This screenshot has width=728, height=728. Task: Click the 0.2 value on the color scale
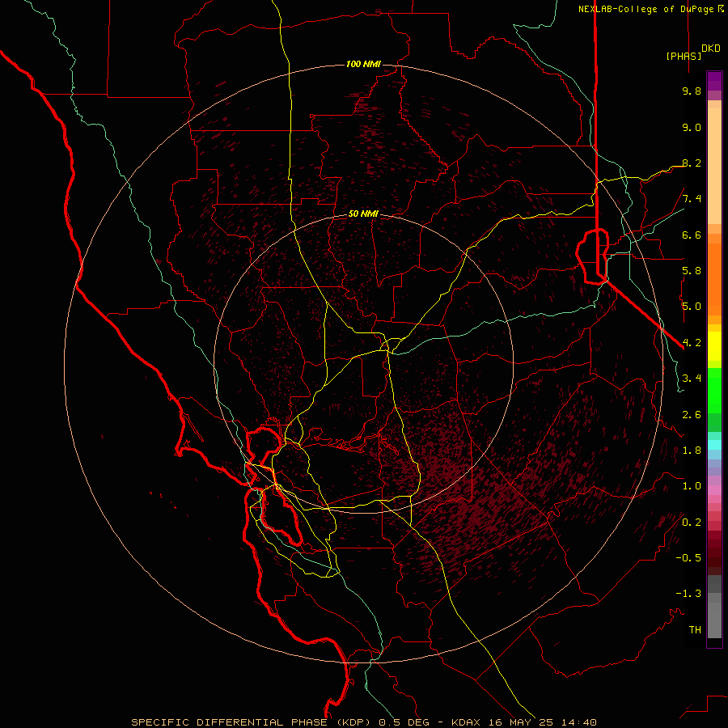pos(692,523)
